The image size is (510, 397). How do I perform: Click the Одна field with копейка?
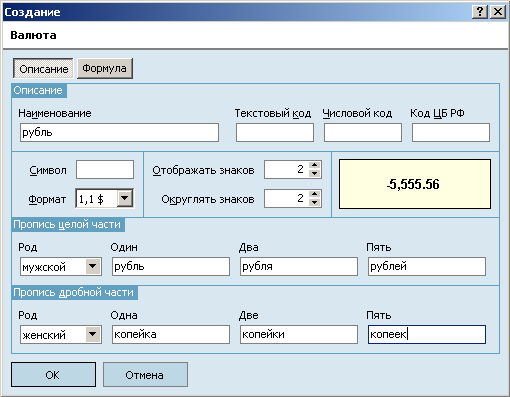click(x=171, y=334)
